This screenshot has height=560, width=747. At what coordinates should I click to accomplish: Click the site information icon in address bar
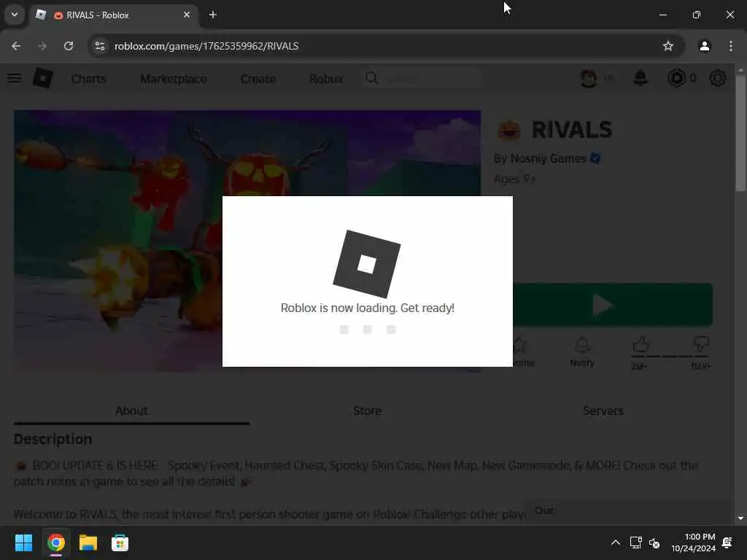tap(100, 46)
